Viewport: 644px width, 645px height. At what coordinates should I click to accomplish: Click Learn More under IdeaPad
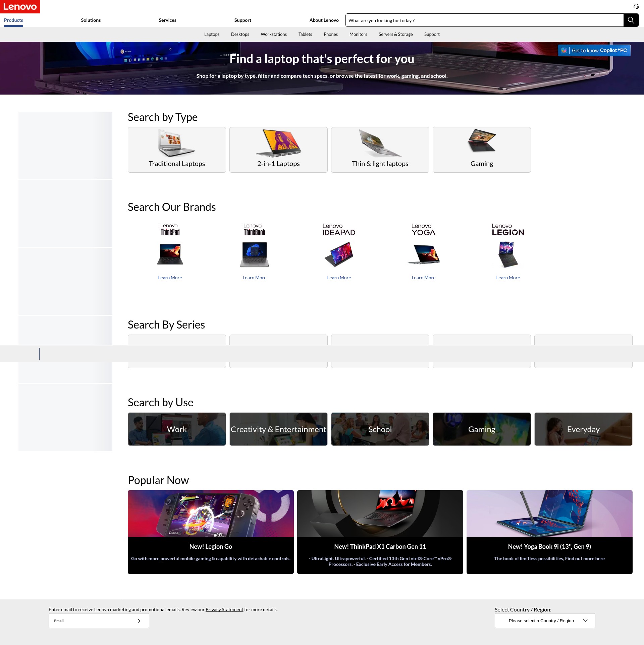pyautogui.click(x=339, y=278)
